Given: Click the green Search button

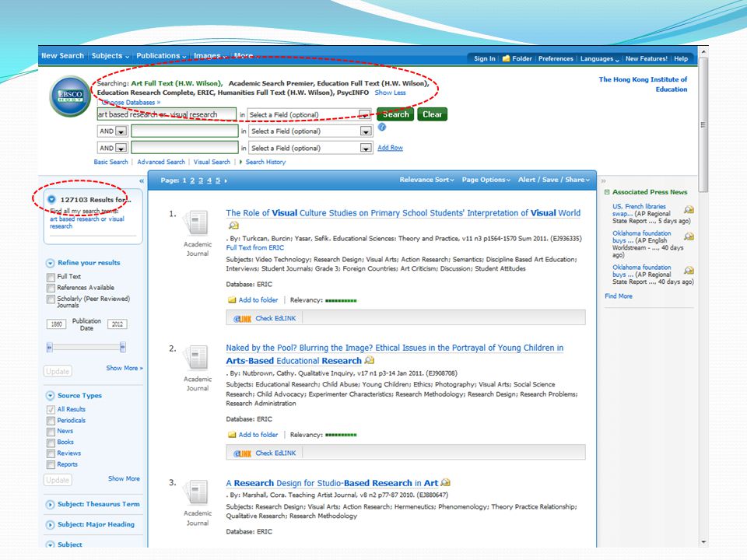Looking at the screenshot, I should 395,114.
